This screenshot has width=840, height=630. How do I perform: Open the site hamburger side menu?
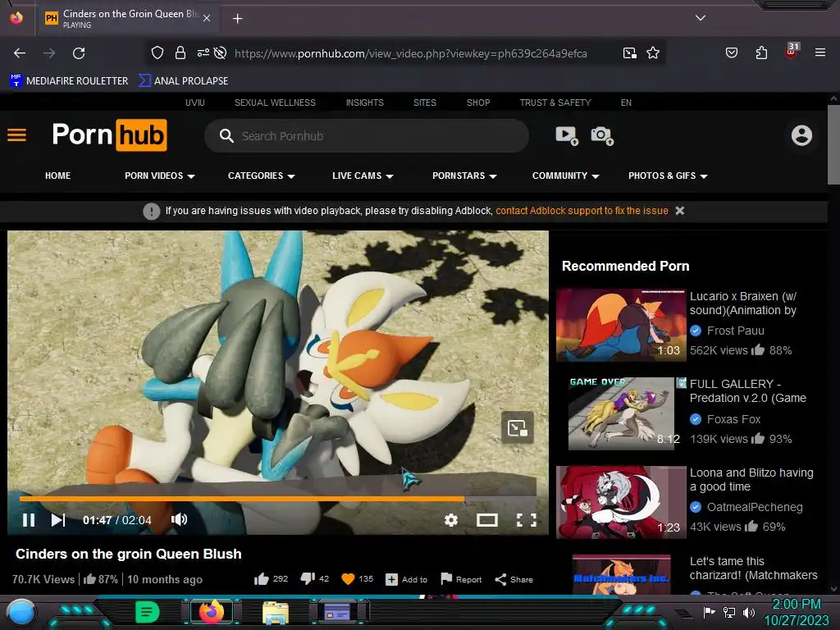pos(16,135)
